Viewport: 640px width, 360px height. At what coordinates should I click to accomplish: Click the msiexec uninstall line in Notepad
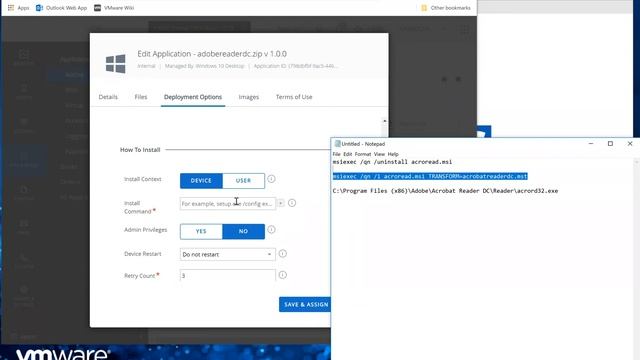[x=392, y=162]
